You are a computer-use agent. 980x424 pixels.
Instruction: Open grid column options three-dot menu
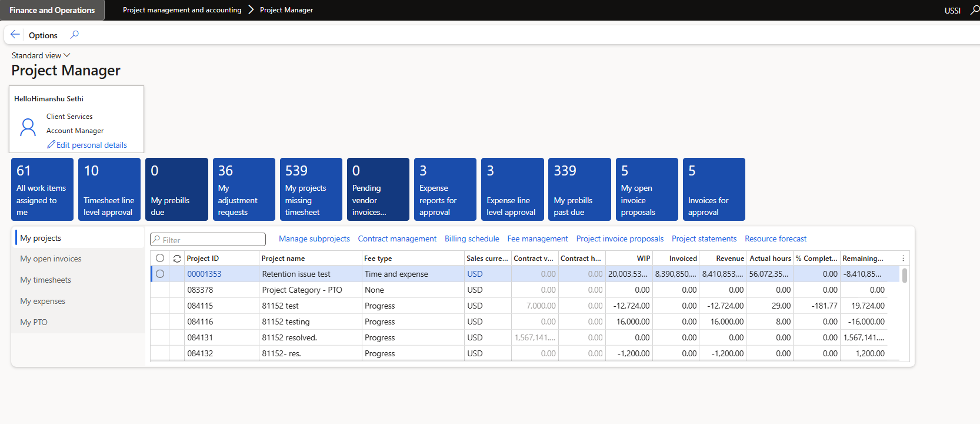[903, 259]
